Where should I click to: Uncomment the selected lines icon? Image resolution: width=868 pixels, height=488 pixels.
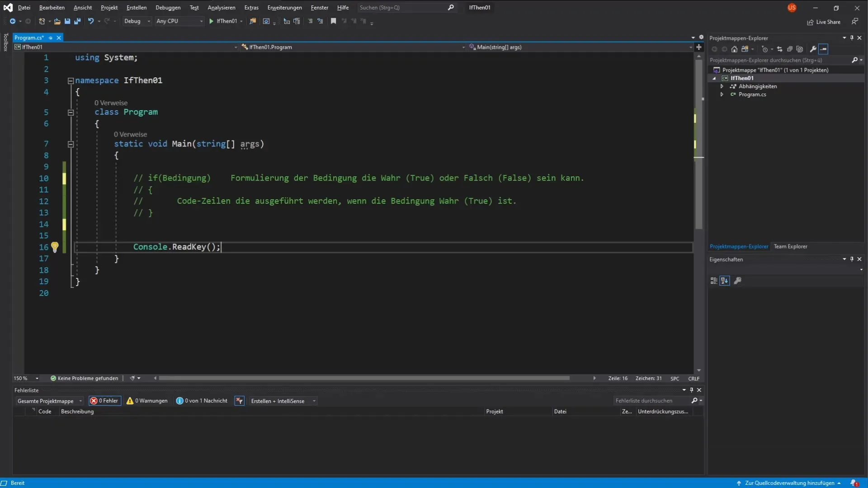click(x=320, y=21)
